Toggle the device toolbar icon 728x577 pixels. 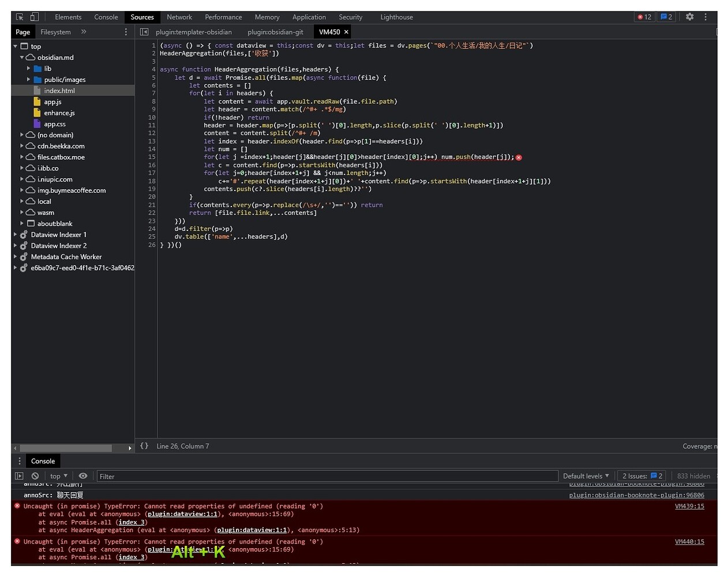(34, 17)
